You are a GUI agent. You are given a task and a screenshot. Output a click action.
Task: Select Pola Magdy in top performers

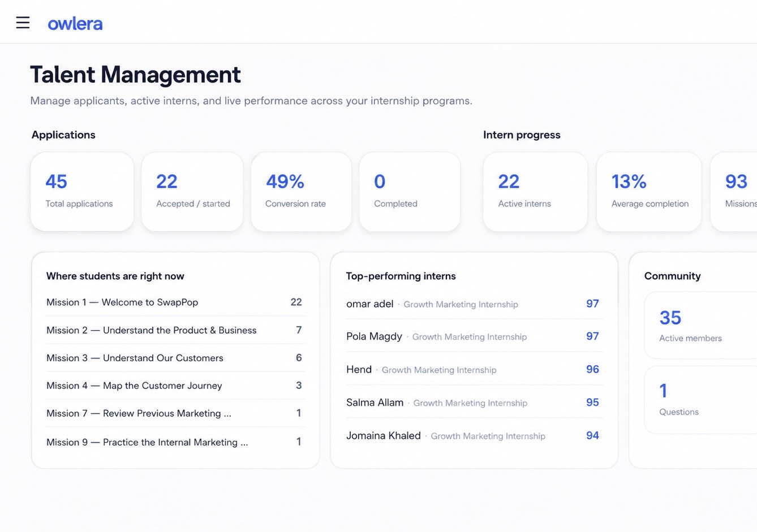474,336
